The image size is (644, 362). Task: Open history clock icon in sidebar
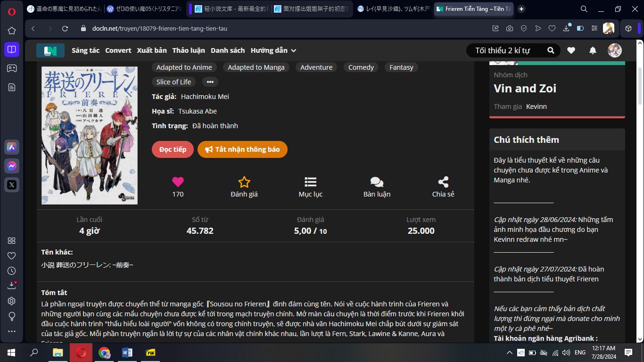point(12,271)
